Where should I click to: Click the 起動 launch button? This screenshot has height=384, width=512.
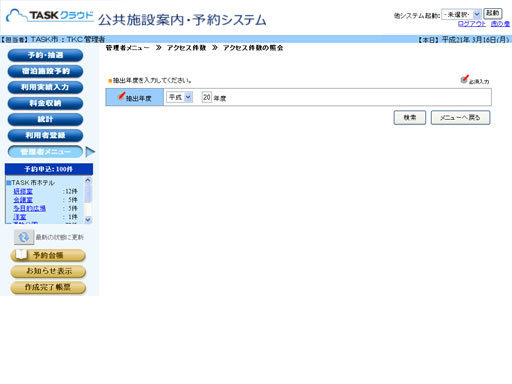tap(493, 14)
